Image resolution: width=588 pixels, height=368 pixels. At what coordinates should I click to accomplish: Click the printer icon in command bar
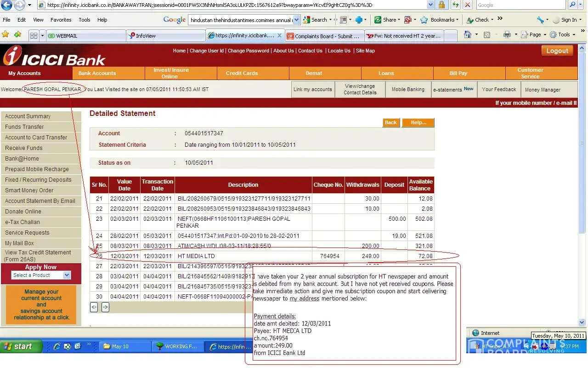[507, 35]
